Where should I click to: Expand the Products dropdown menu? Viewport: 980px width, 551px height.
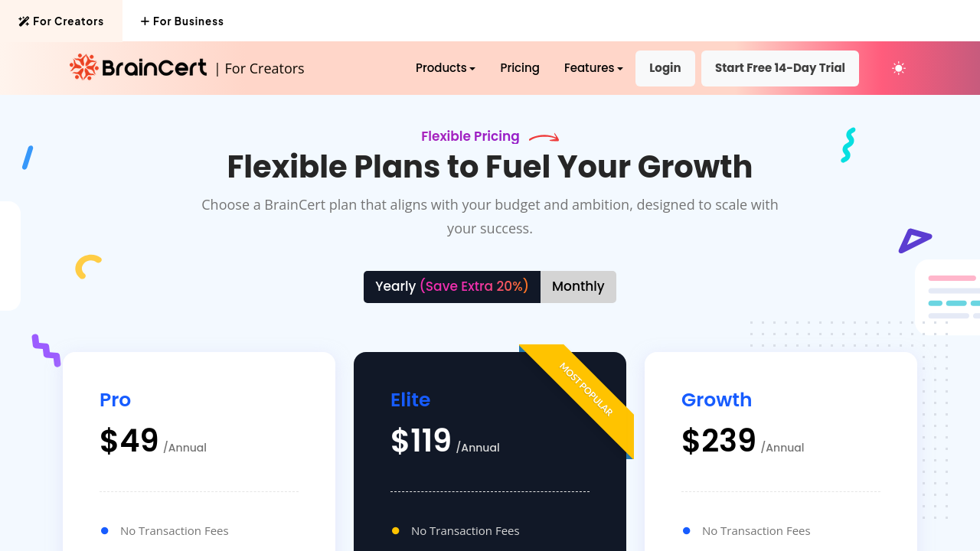pyautogui.click(x=445, y=68)
